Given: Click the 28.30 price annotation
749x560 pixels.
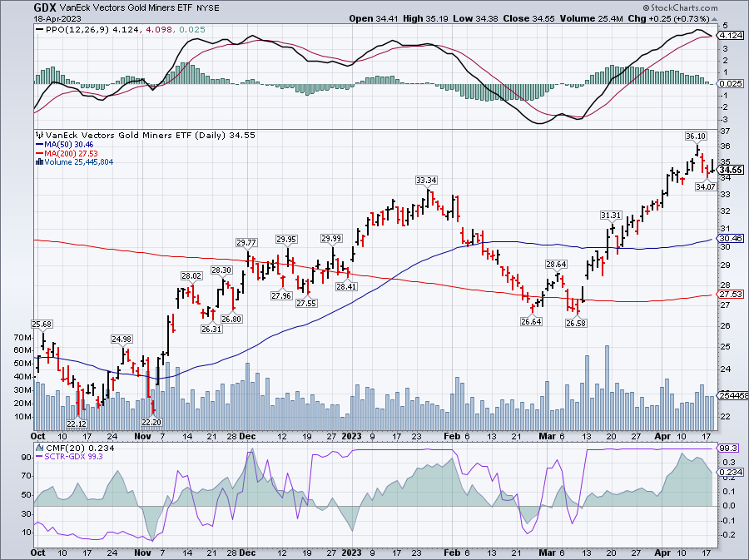Looking at the screenshot, I should coord(221,270).
